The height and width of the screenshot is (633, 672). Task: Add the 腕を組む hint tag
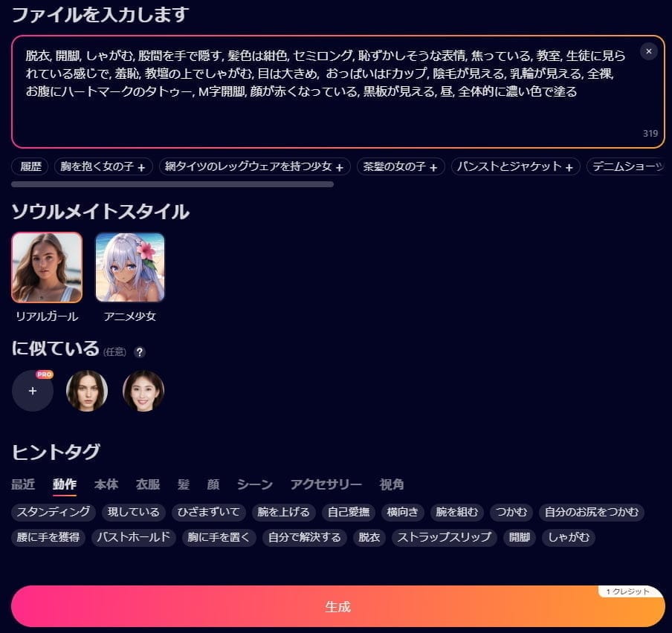(459, 512)
